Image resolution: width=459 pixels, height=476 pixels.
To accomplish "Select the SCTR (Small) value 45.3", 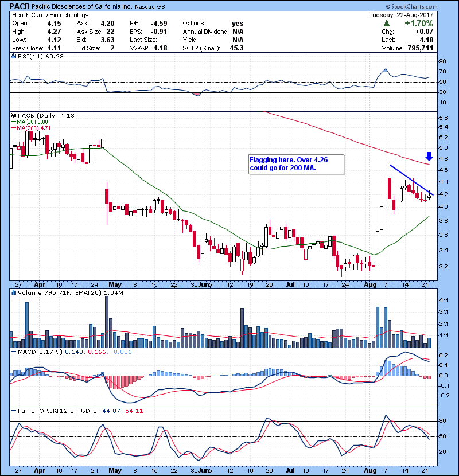I will (236, 48).
